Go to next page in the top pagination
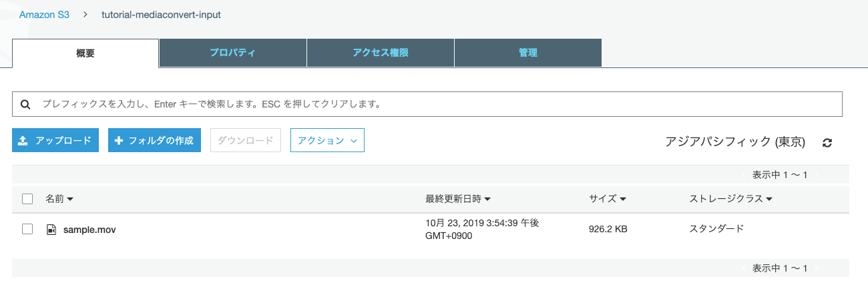Viewport: 868px width, 301px height. coord(816,175)
